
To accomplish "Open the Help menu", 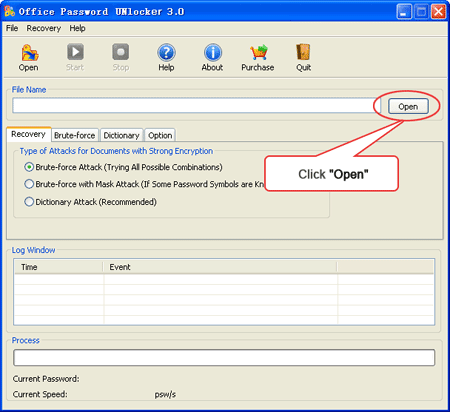I will tap(77, 28).
